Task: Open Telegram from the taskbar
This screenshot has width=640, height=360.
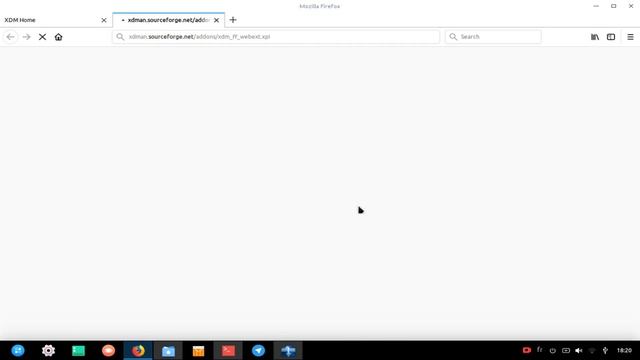Action: [x=258, y=351]
